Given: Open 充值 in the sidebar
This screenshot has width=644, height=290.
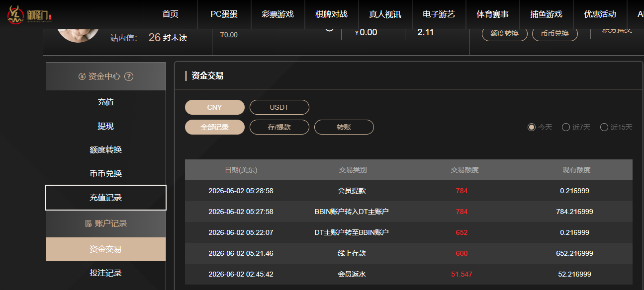Looking at the screenshot, I should pos(106,102).
